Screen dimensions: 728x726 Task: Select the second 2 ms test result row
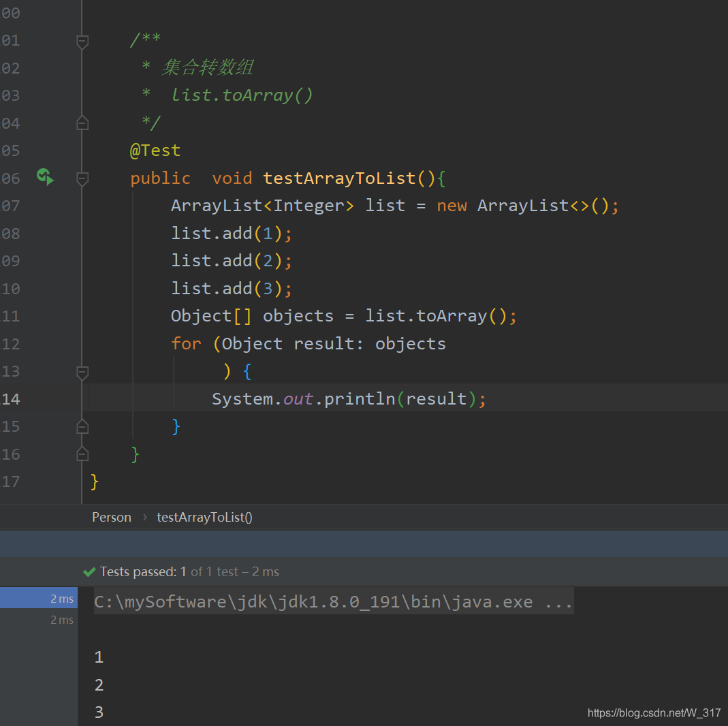39,620
